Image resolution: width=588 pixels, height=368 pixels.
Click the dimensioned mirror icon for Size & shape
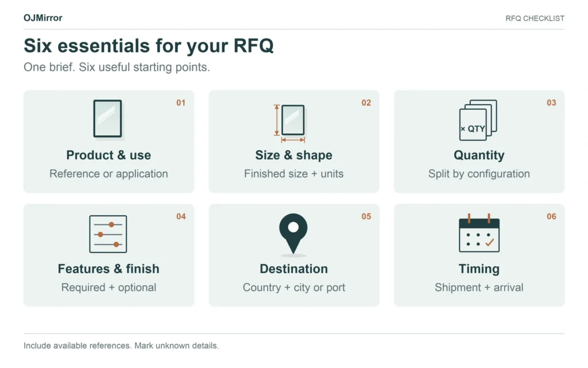point(289,124)
